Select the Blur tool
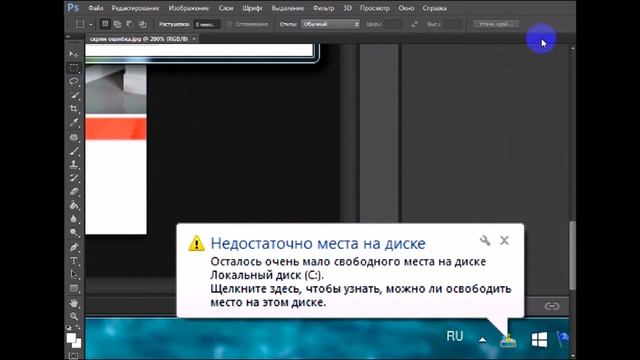Viewport: 640px width, 360px height. coord(73,219)
